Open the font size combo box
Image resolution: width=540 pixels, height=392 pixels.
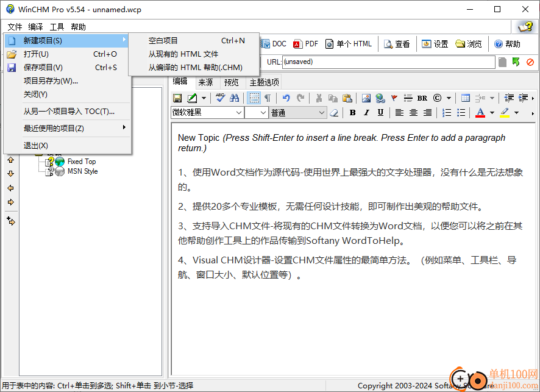256,113
